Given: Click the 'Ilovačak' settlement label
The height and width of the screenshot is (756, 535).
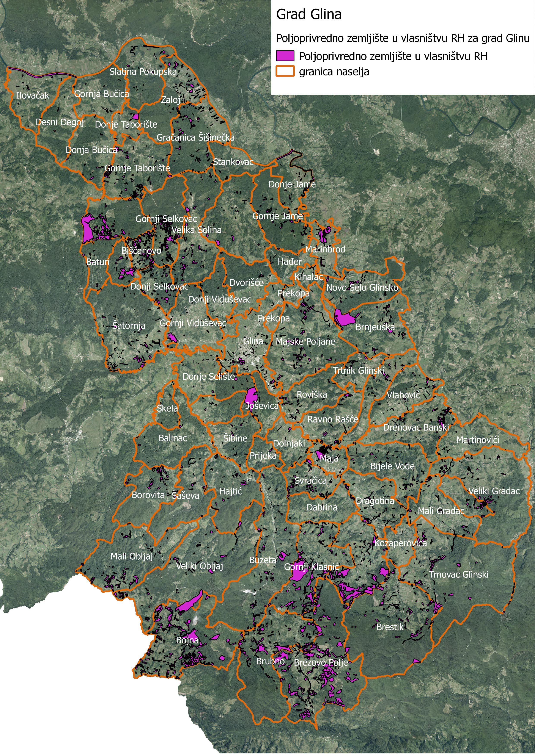Looking at the screenshot, I should click(33, 95).
